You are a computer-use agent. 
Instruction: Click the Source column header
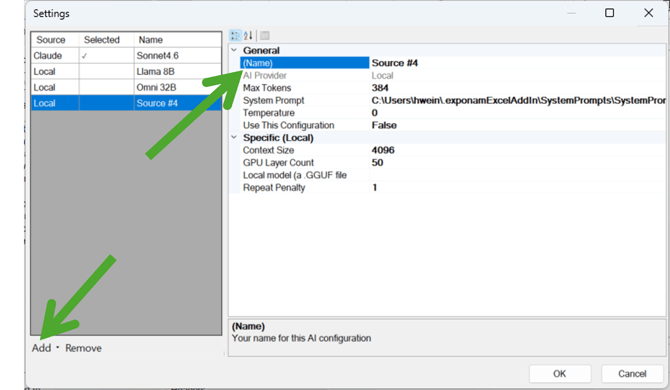click(55, 40)
